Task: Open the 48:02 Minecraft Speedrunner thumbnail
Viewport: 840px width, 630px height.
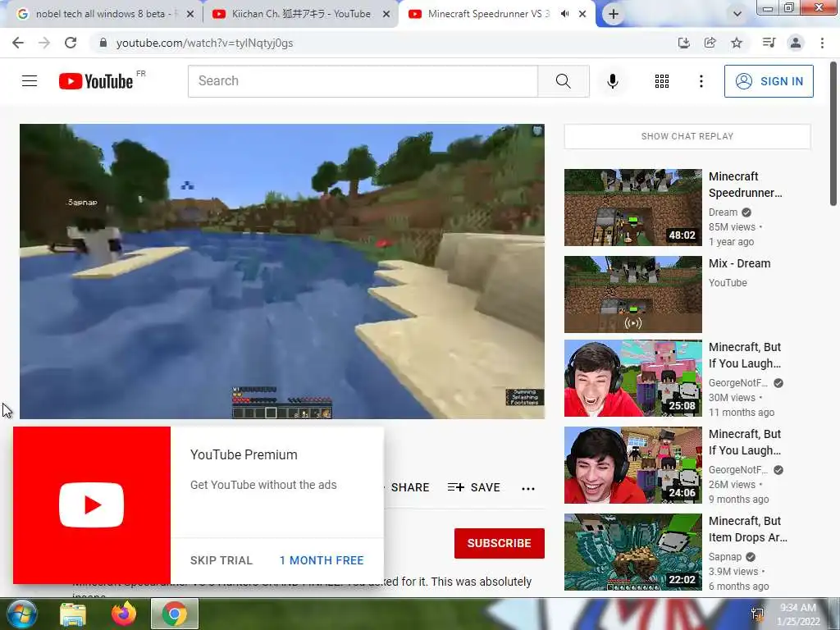Action: tap(632, 208)
